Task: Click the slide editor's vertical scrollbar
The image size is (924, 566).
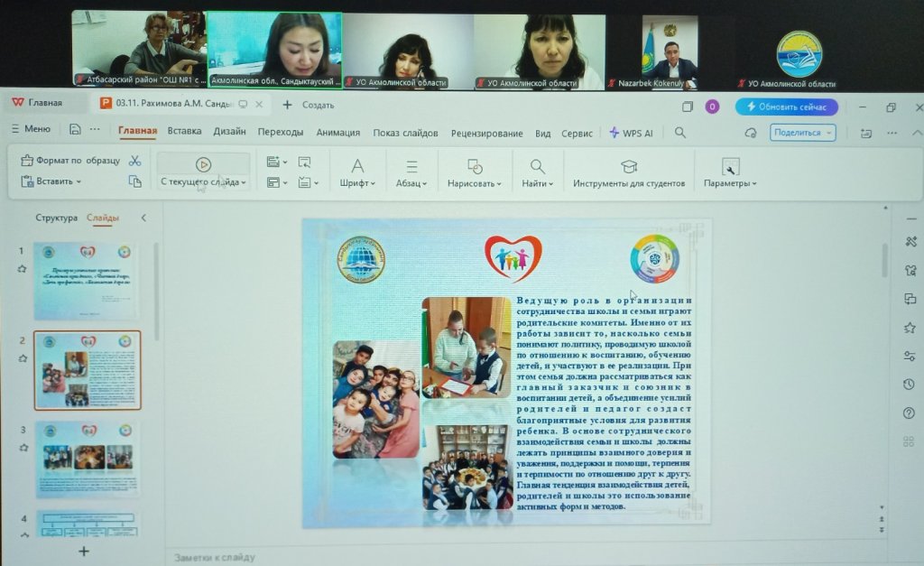Action: (x=883, y=262)
